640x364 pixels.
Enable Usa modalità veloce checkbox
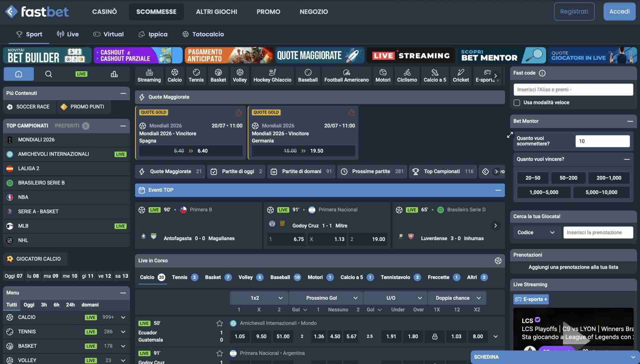pyautogui.click(x=517, y=103)
